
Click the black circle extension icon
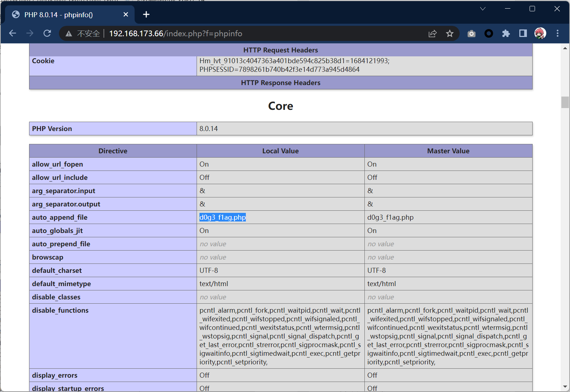[x=488, y=33]
